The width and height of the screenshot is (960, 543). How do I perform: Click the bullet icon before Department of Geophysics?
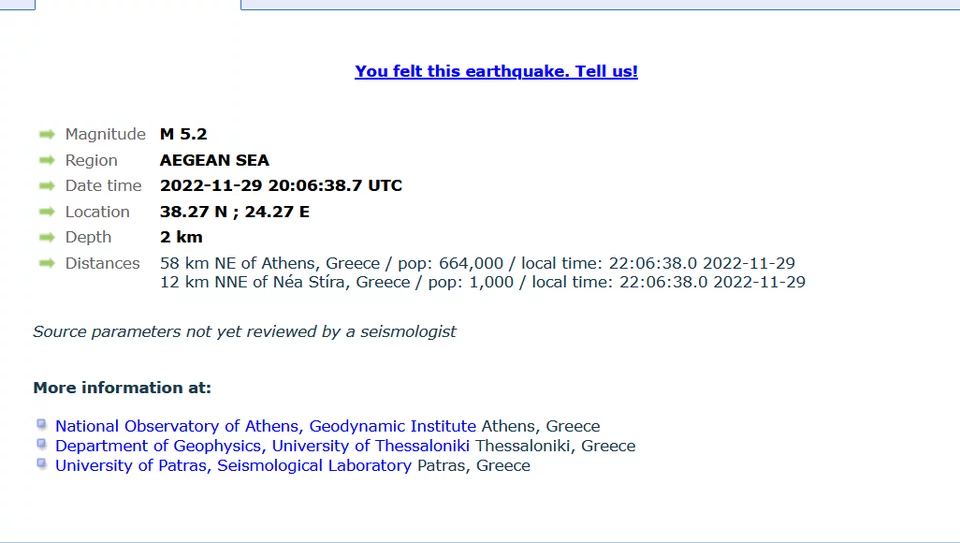coord(41,444)
